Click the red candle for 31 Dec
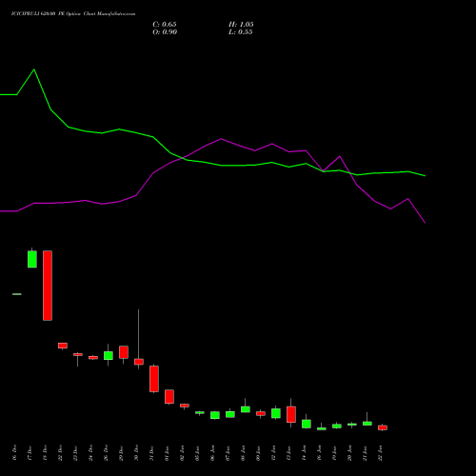Image resolution: width=476 pixels, height=476 pixels. pyautogui.click(x=154, y=379)
